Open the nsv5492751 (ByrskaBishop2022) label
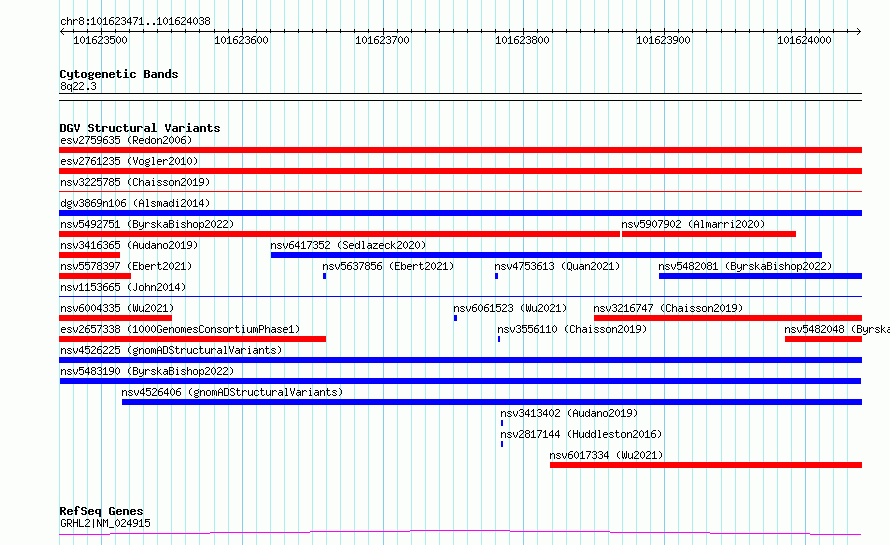Screen dimensions: 890x545 point(147,224)
